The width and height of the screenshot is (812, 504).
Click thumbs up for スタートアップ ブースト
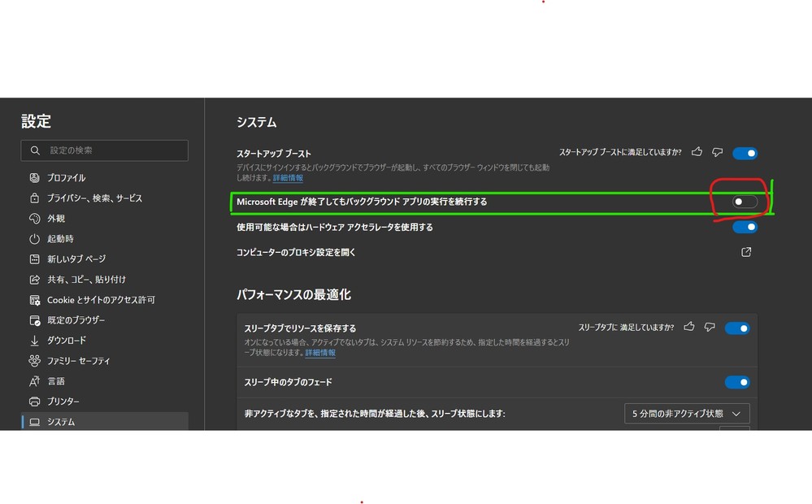click(697, 152)
